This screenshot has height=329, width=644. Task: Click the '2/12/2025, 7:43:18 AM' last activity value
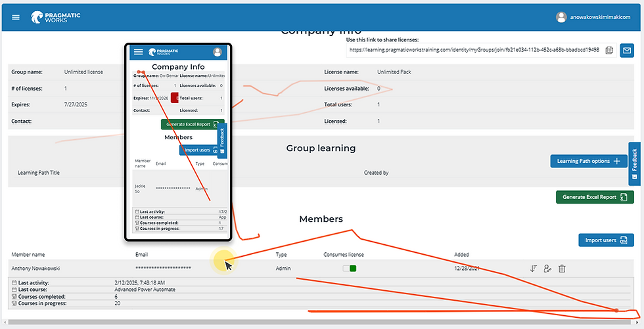(139, 282)
